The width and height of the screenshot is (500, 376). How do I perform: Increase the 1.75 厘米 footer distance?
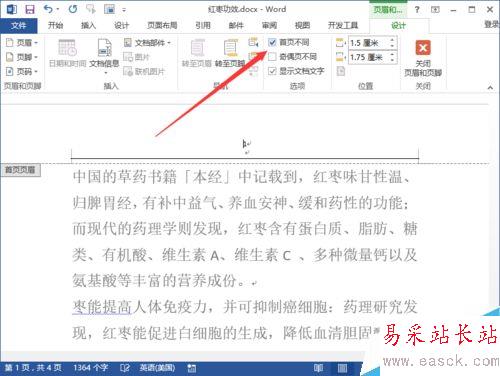(392, 54)
